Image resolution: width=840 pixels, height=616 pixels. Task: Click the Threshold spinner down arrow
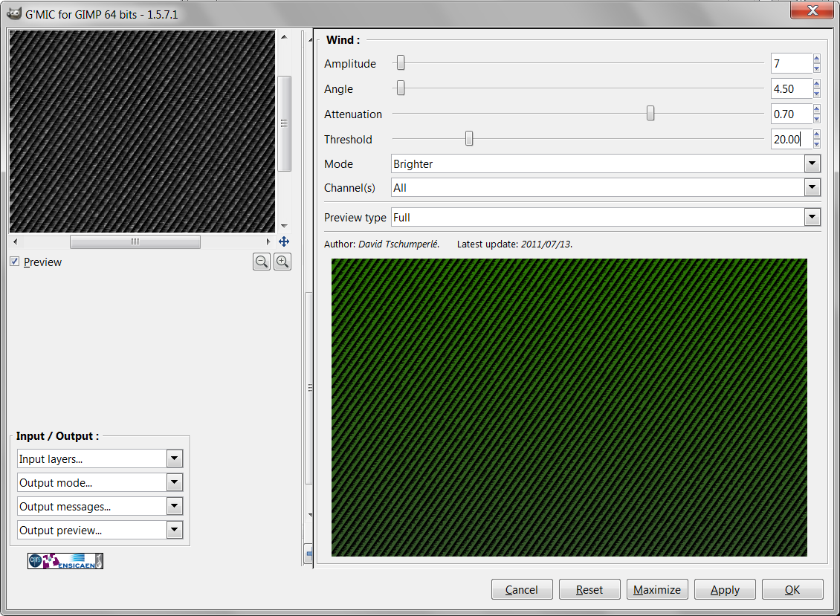point(817,143)
